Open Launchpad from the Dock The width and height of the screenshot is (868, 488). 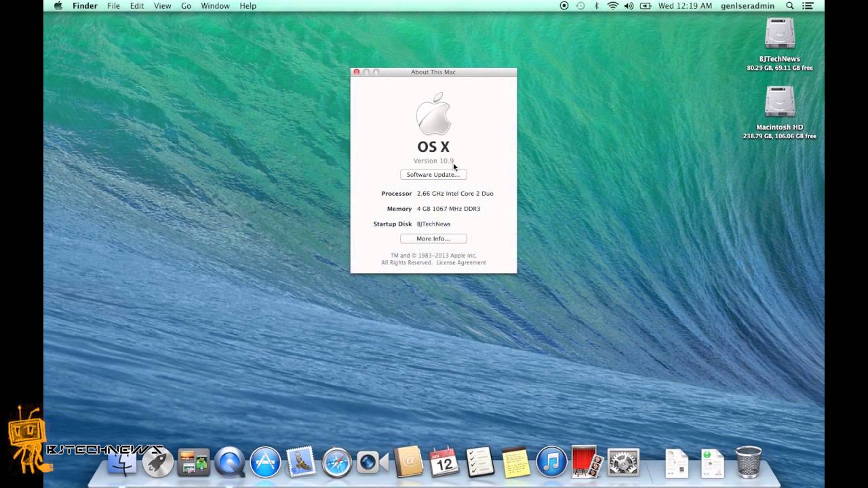click(157, 463)
